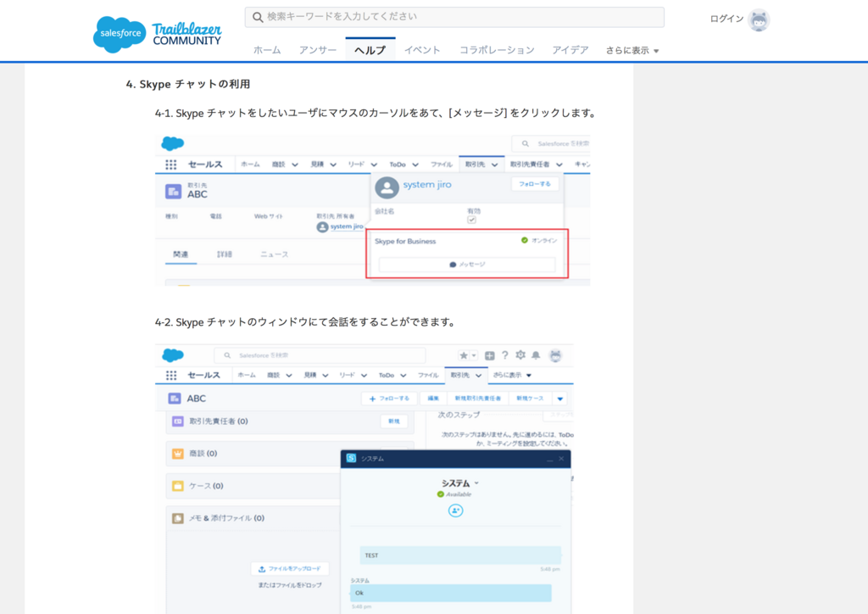Click the orange crown 商談 (0) icon
Viewport: 868px width, 614px height.
coord(178,454)
